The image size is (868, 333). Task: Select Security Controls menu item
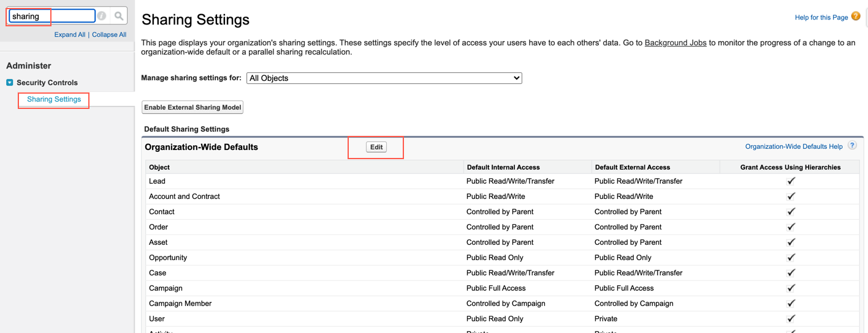[x=47, y=82]
